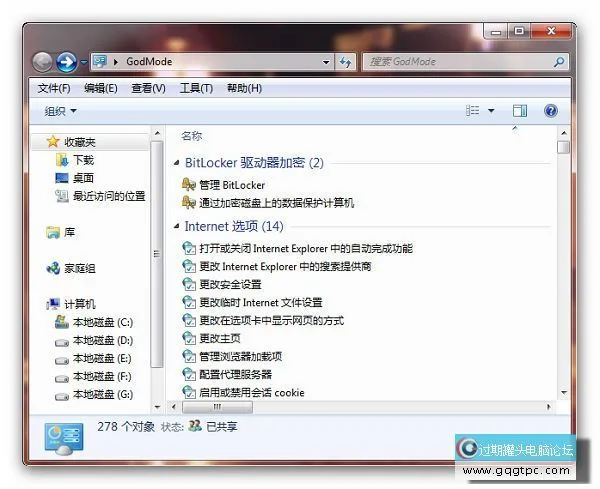Select 本地磁盘 (D:) drive
600x489 pixels.
point(103,341)
